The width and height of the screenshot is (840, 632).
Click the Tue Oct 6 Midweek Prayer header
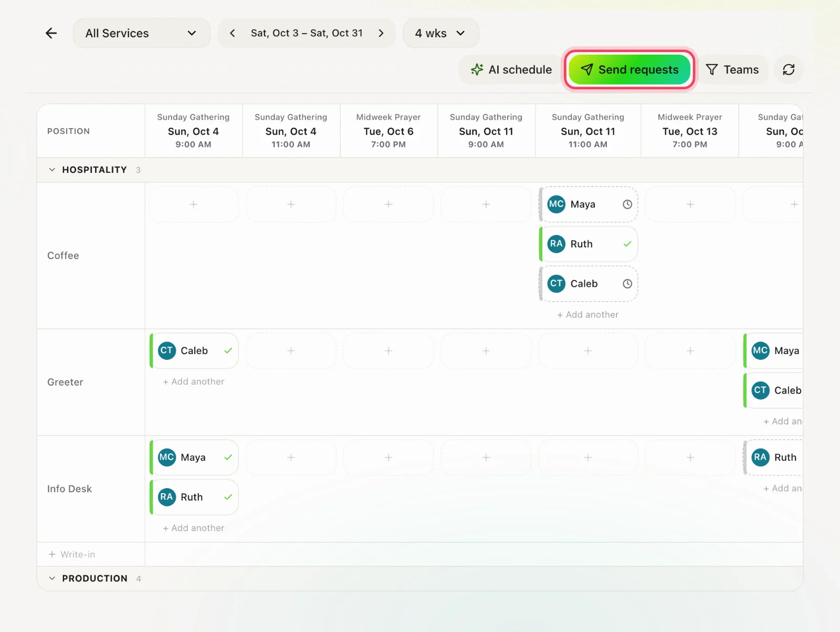388,131
